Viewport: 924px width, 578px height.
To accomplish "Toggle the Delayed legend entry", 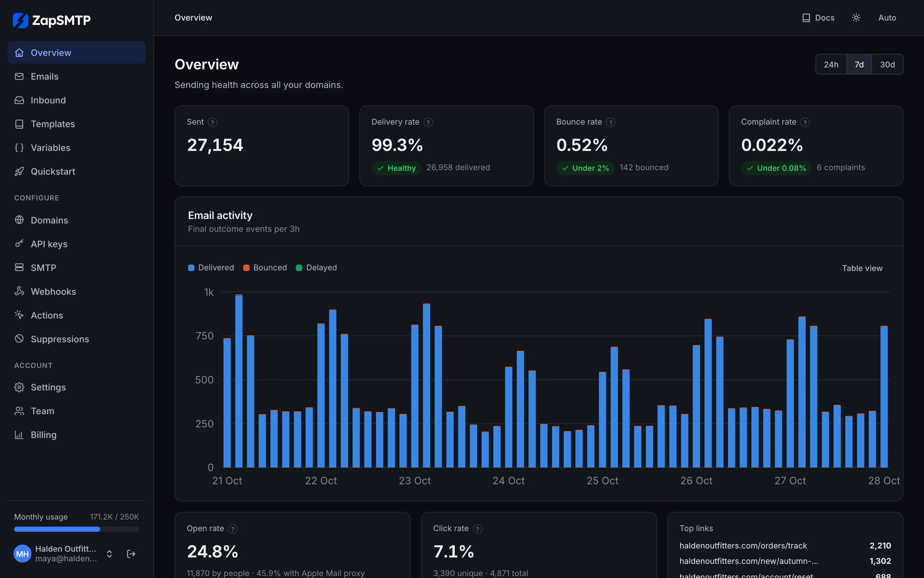I will pyautogui.click(x=317, y=267).
